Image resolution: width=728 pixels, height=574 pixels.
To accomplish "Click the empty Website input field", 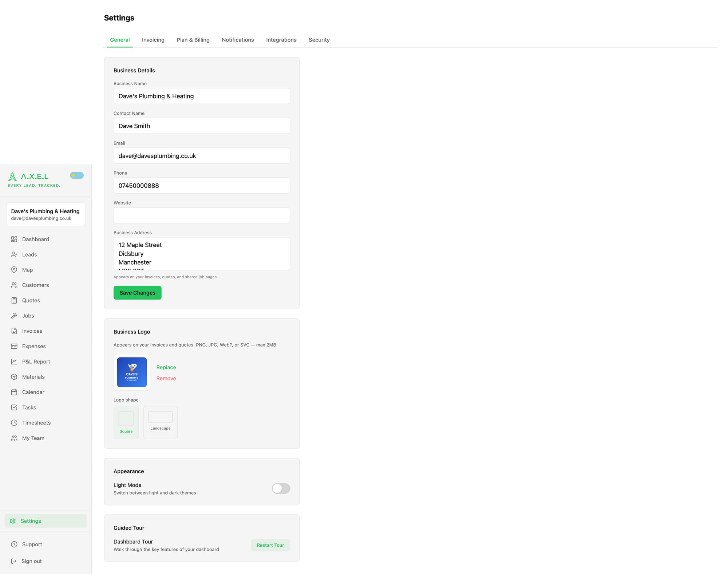I will tap(202, 215).
